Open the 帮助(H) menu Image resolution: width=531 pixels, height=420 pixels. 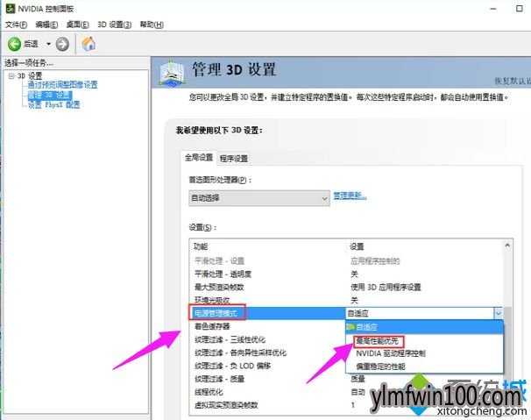[x=152, y=25]
